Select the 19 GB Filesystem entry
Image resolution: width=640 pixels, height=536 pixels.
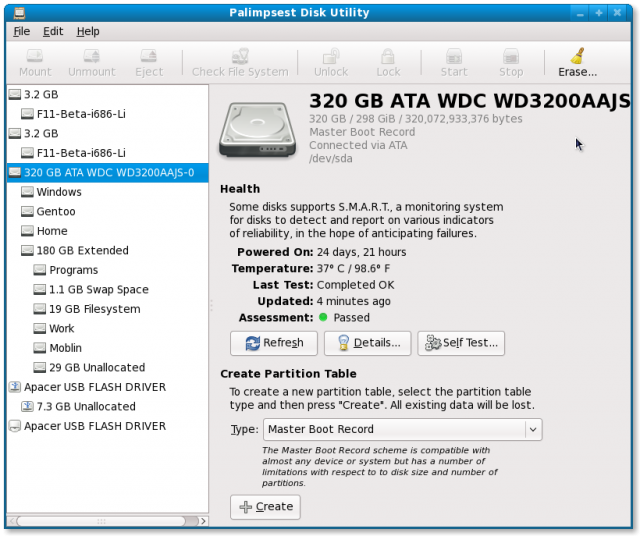coord(108,309)
